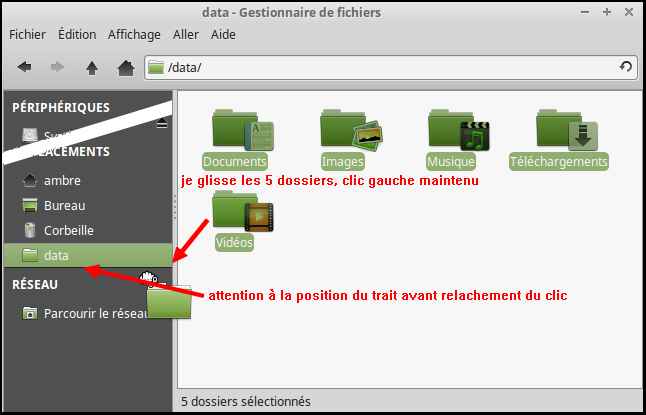Select the Images folder

coord(343,140)
